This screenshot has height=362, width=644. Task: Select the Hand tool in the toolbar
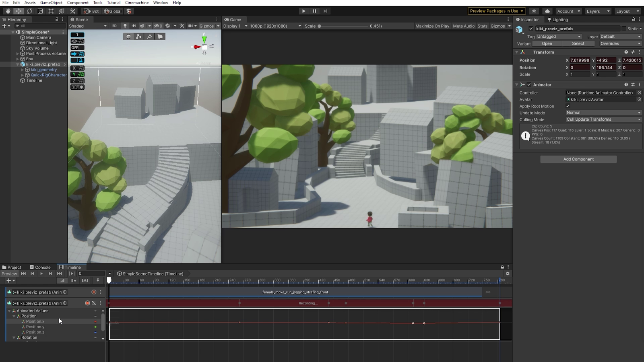(8, 11)
